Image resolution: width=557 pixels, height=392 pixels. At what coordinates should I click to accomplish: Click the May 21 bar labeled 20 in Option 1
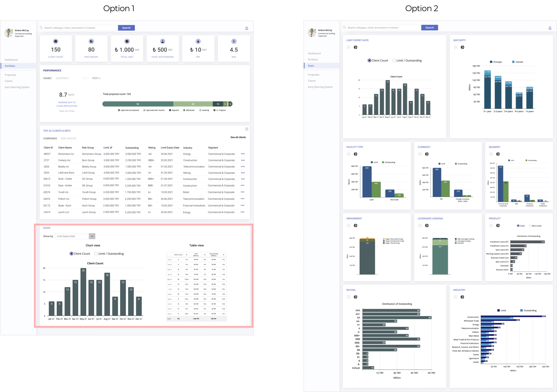point(83,292)
